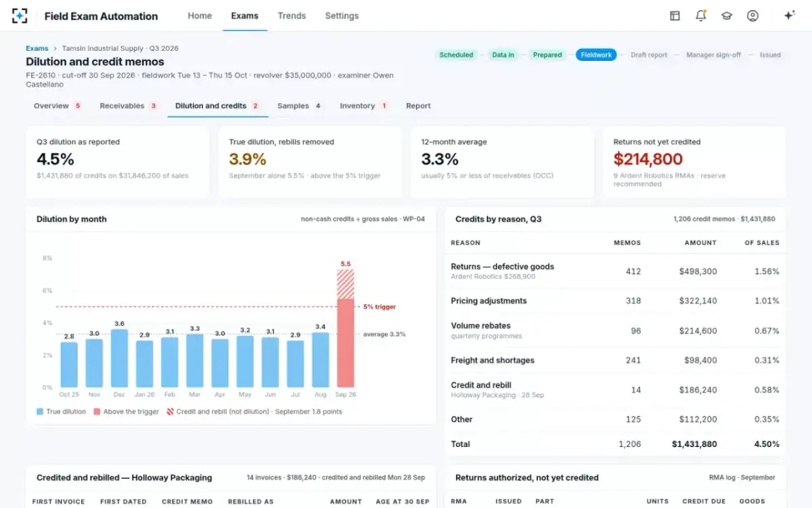Select the Dilution and credits tab
812x508 pixels.
pos(217,106)
